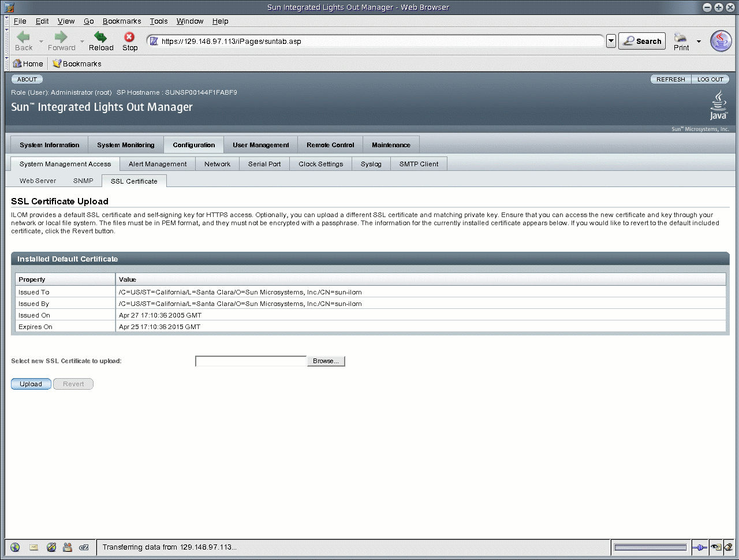The width and height of the screenshot is (739, 560).
Task: Click the Forward arrow icon
Action: (61, 37)
